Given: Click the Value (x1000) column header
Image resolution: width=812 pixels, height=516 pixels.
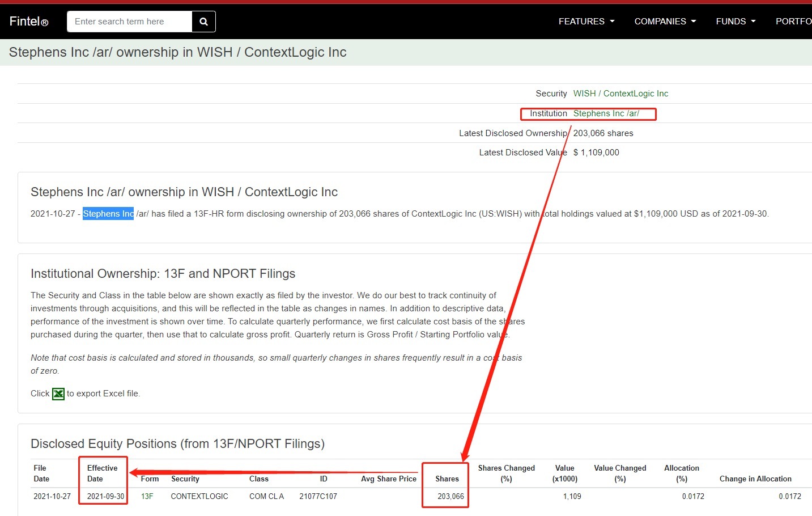Looking at the screenshot, I should click(x=565, y=473).
